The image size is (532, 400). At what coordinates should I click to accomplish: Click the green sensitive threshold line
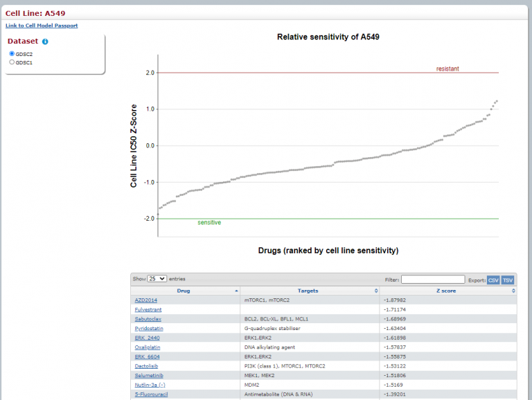coord(346,219)
